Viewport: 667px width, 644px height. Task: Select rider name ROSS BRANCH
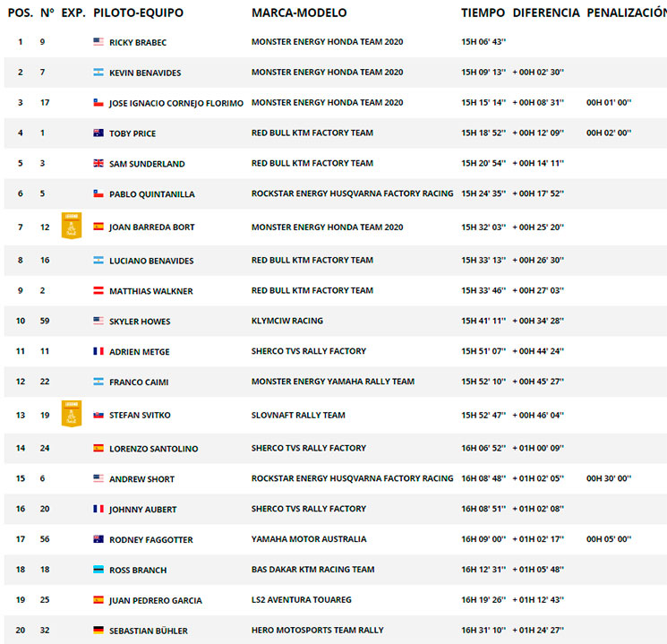[138, 571]
